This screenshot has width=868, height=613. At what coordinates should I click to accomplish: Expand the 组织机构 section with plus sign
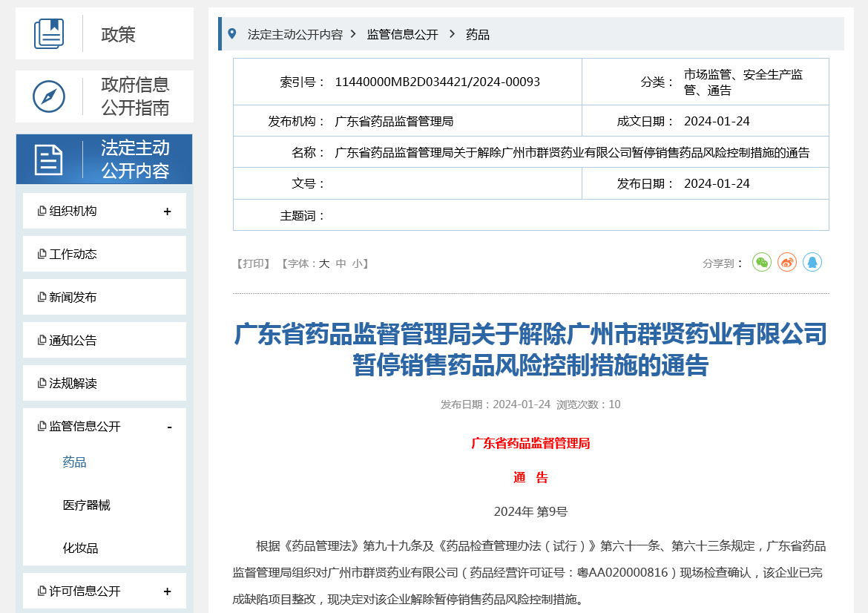tap(167, 212)
